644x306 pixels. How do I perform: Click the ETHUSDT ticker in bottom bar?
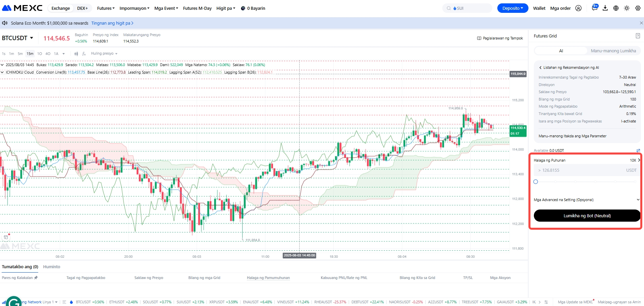[123, 302]
